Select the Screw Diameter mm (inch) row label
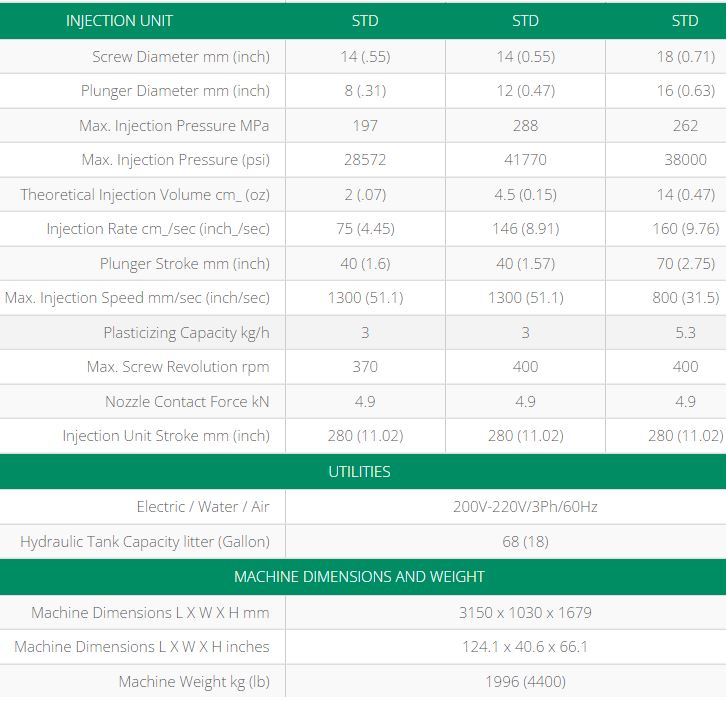726x701 pixels. pyautogui.click(x=181, y=57)
